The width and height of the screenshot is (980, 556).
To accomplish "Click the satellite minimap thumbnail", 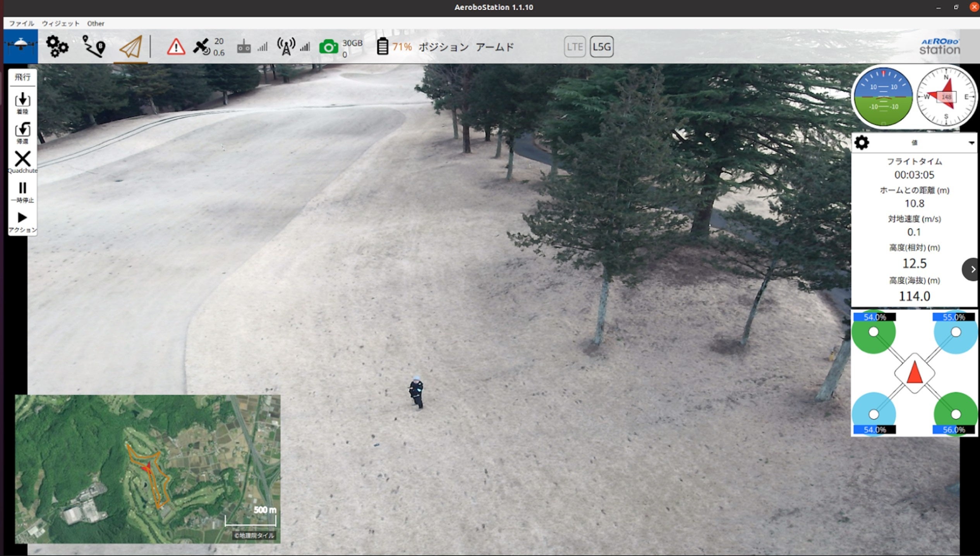I will pyautogui.click(x=148, y=468).
